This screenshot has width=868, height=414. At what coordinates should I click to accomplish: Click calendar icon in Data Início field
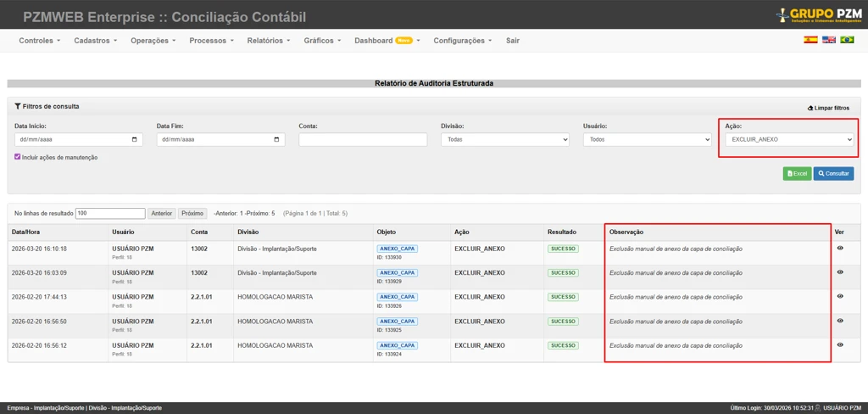tap(135, 140)
